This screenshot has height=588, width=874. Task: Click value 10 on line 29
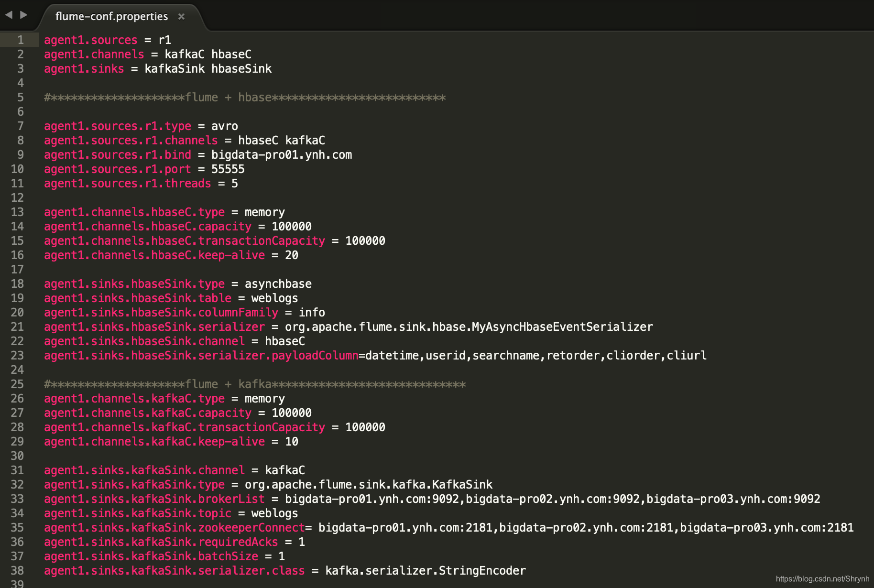(292, 441)
